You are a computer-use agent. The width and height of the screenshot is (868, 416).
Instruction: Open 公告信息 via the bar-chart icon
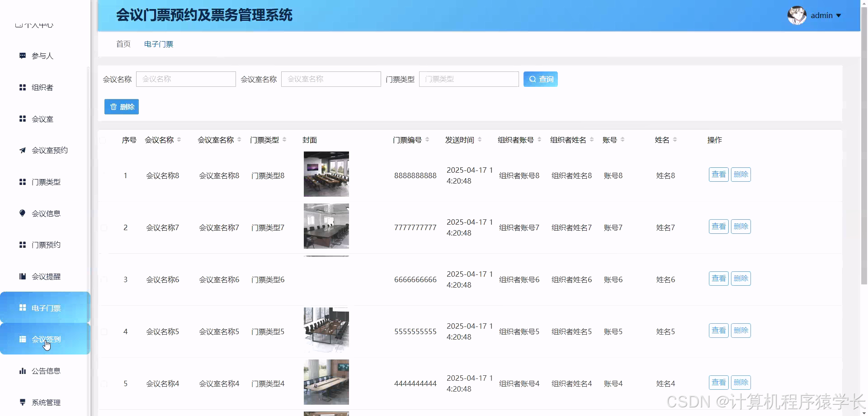click(23, 371)
